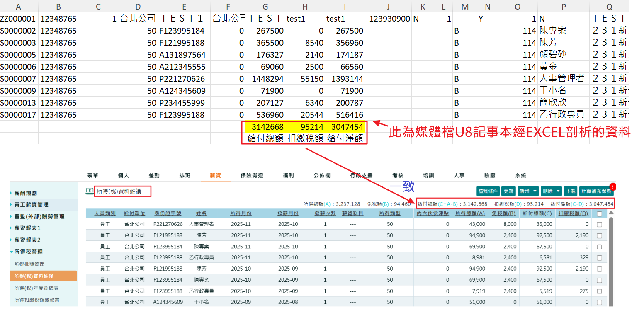Sort by the 所得月份 column header
Image resolution: width=644 pixels, height=322 pixels.
[x=241, y=213]
